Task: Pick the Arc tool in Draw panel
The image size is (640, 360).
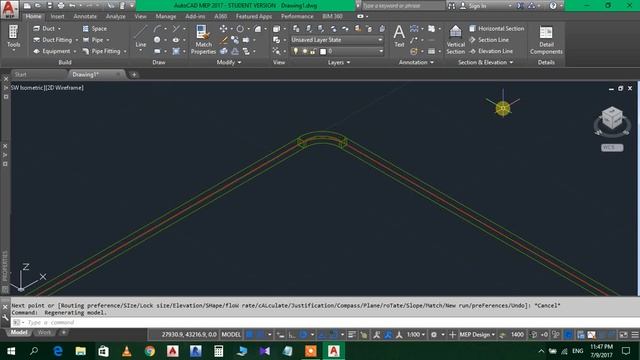Action: click(157, 29)
